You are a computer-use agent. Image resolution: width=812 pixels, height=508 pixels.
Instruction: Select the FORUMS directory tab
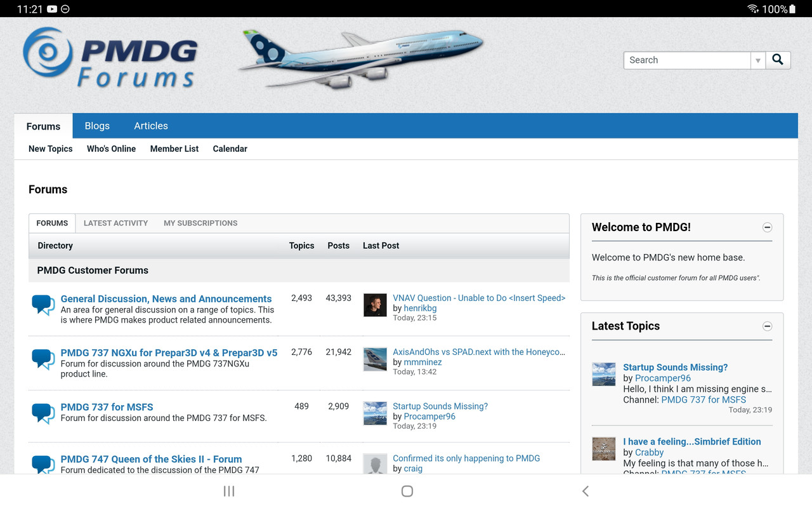tap(52, 223)
